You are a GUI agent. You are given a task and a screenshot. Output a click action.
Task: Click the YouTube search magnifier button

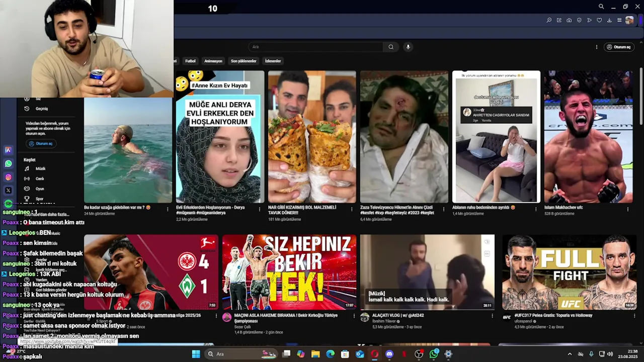point(391,47)
